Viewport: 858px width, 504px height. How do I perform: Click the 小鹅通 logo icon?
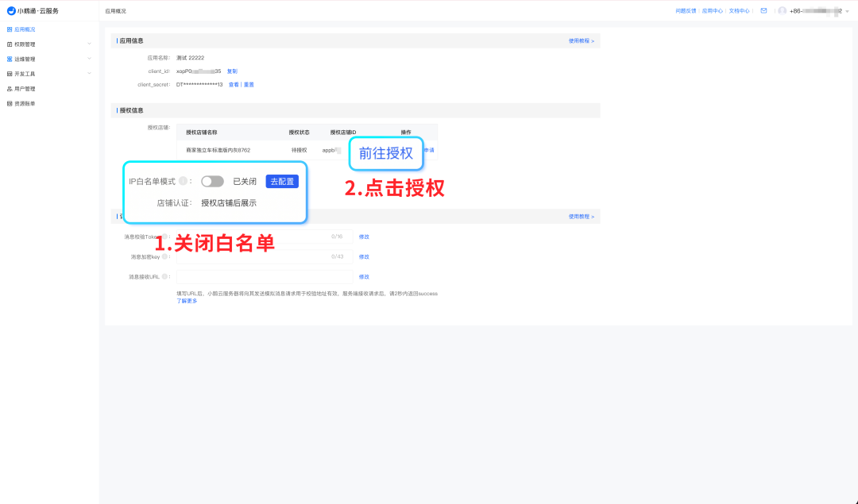tap(11, 11)
